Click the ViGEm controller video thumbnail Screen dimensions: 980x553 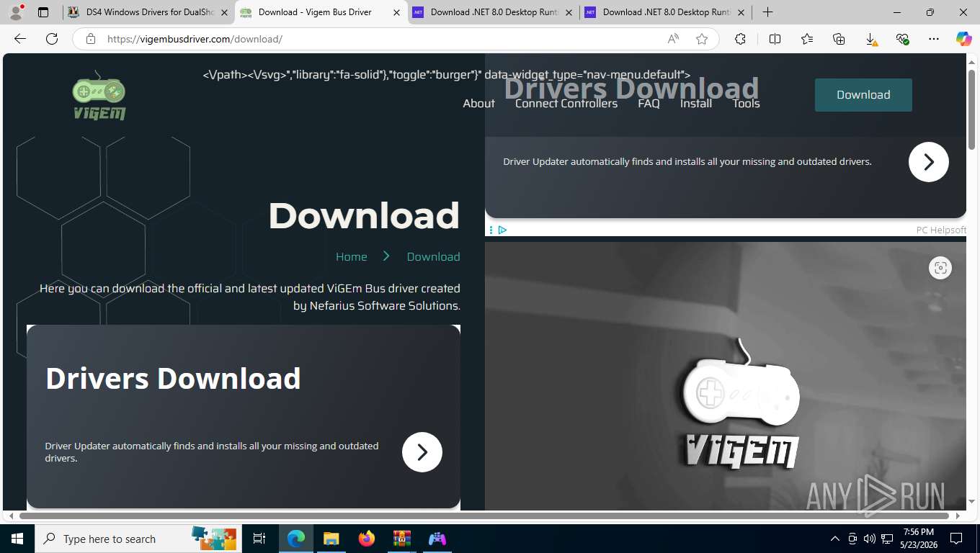(726, 376)
